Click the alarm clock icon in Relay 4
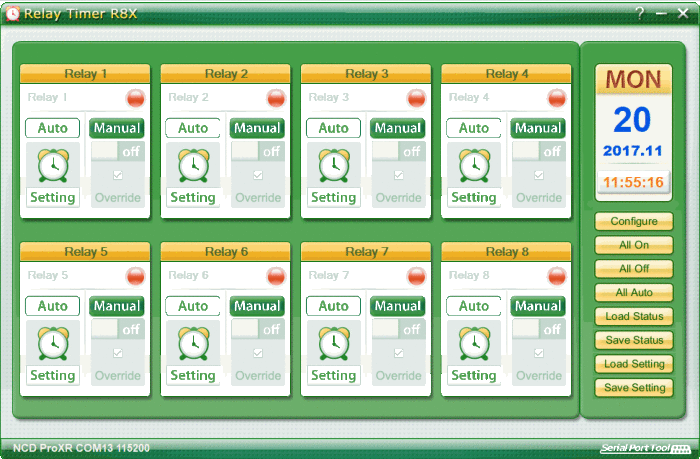This screenshot has height=459, width=700. (475, 165)
